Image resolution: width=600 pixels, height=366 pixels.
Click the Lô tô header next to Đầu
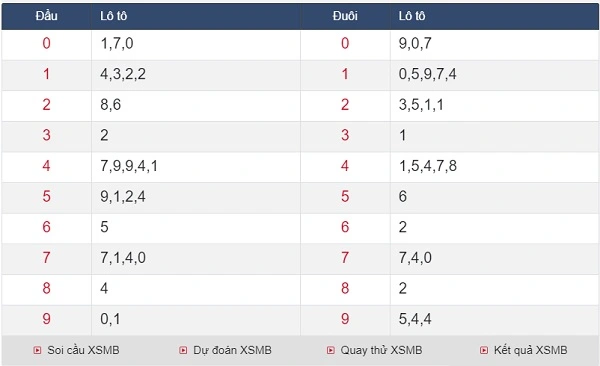tap(113, 16)
